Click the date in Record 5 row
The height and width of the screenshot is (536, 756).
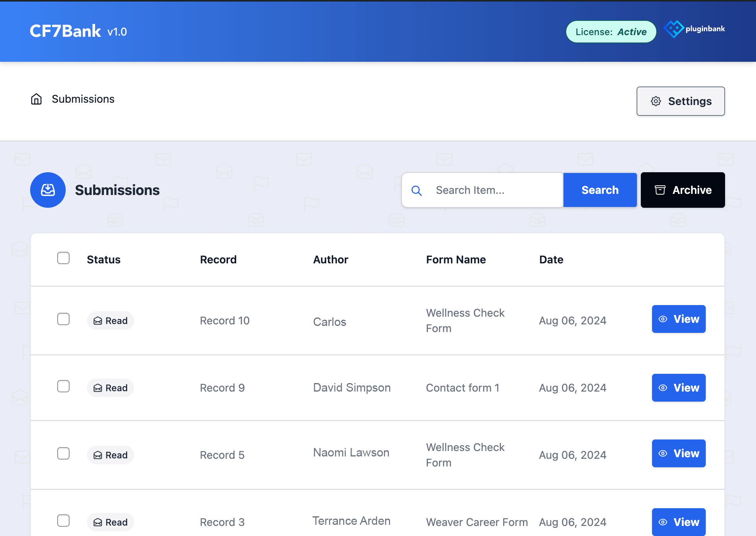point(573,455)
